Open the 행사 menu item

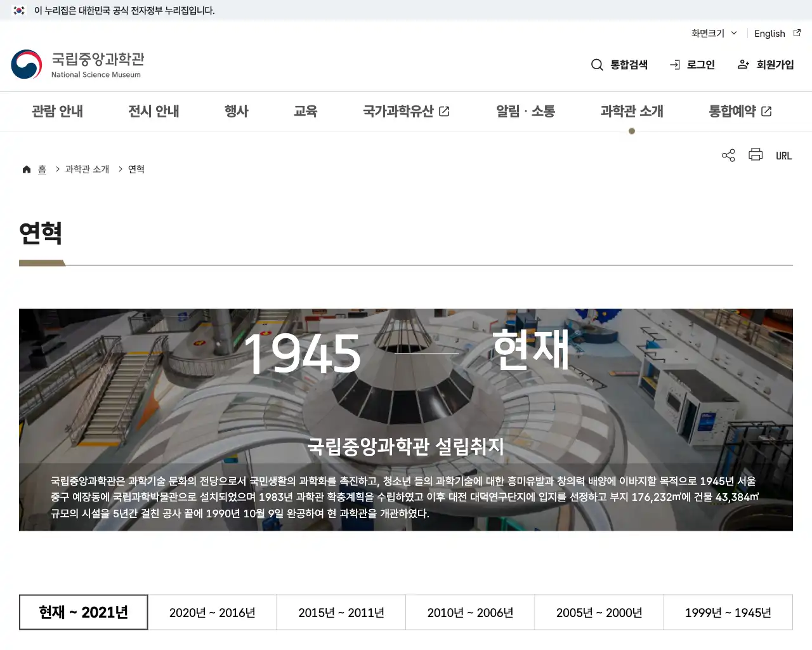[x=237, y=111]
